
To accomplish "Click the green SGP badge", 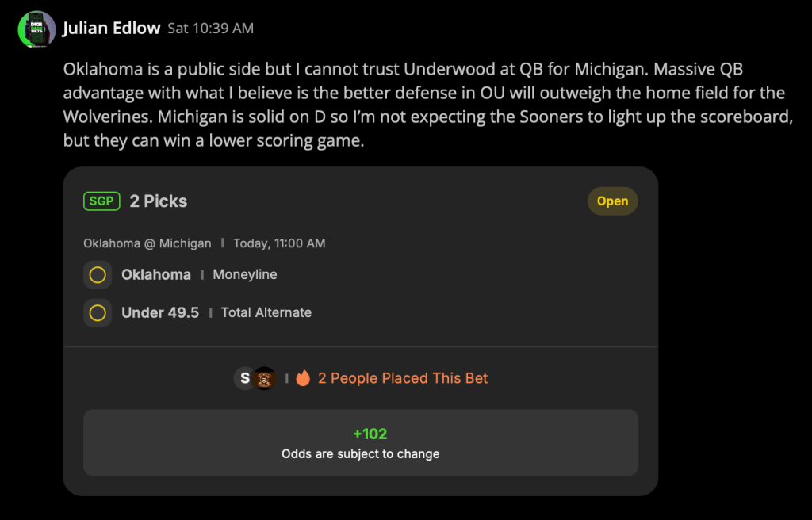I will pos(101,201).
